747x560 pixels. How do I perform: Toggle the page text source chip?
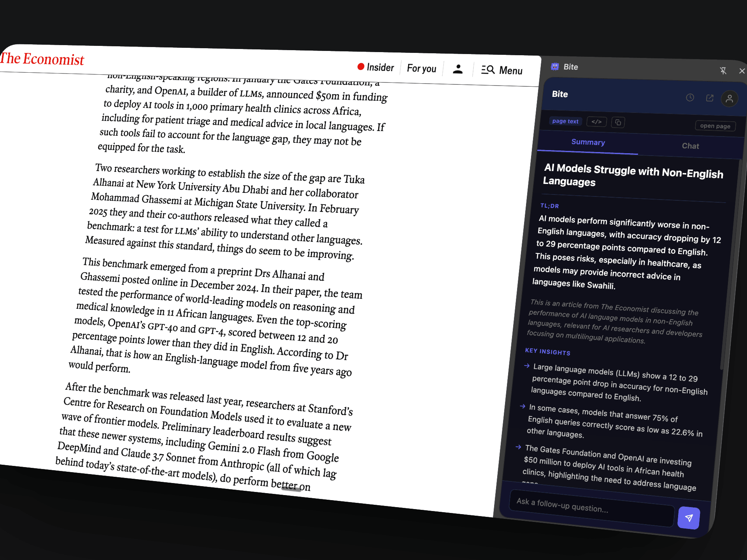(x=565, y=121)
